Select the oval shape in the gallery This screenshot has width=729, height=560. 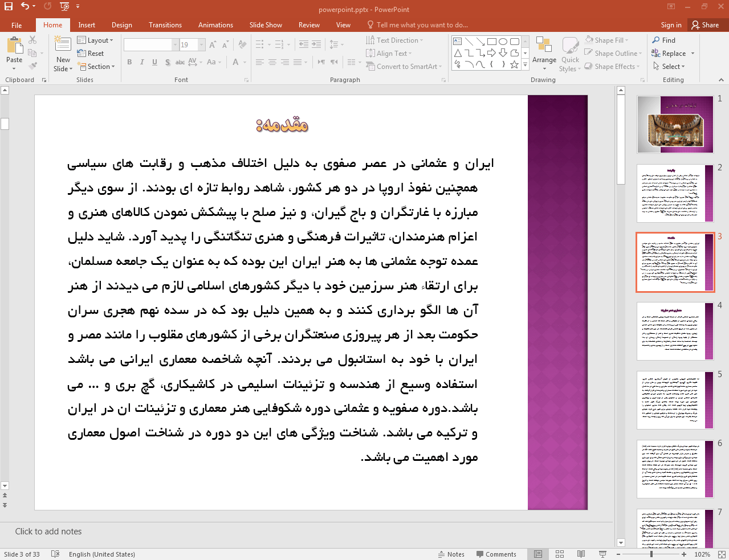click(503, 42)
